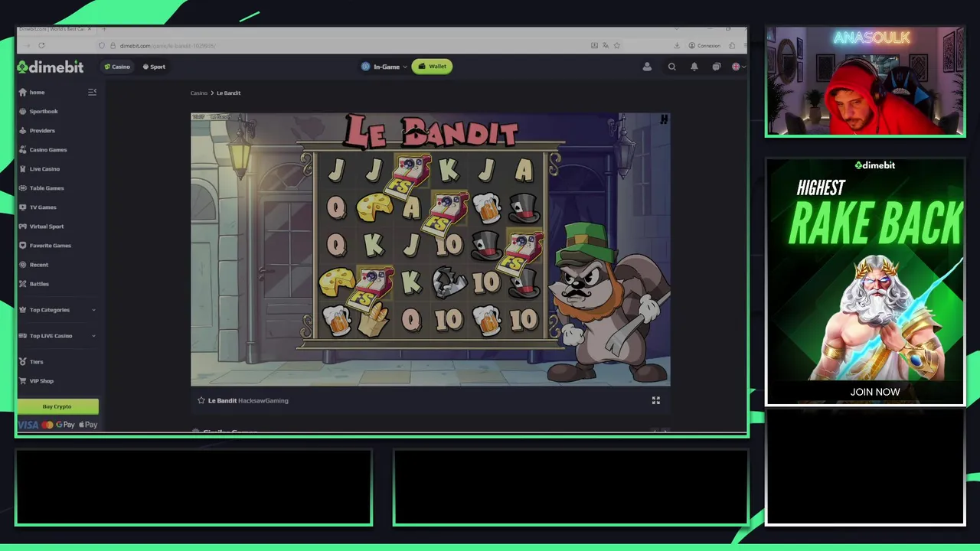Screen dimensions: 980x551
Task: Expand Top Categories section
Action: click(x=58, y=309)
